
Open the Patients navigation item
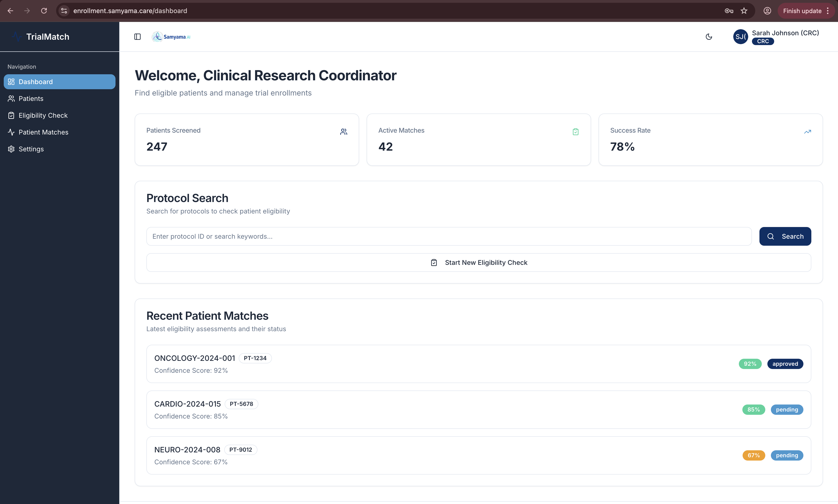(x=31, y=99)
